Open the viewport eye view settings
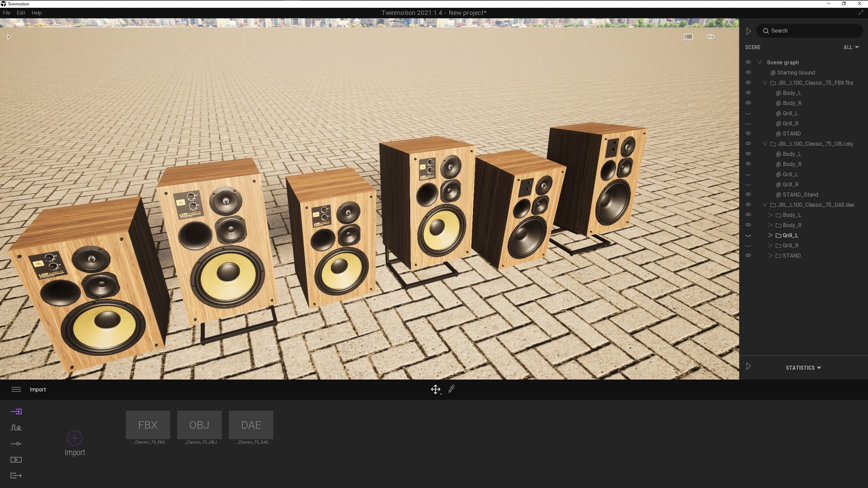Viewport: 868px width, 488px height. tap(710, 37)
